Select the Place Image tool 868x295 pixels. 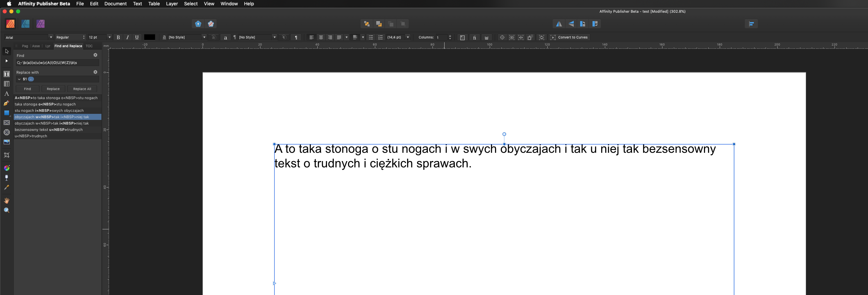[x=7, y=142]
